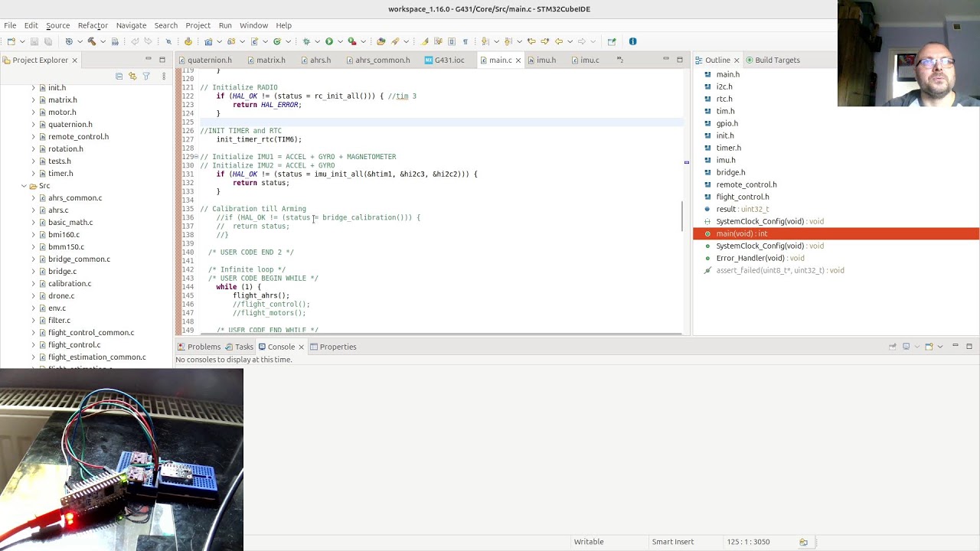The height and width of the screenshot is (551, 980).
Task: Click Display Selected Console icon
Action: [906, 347]
